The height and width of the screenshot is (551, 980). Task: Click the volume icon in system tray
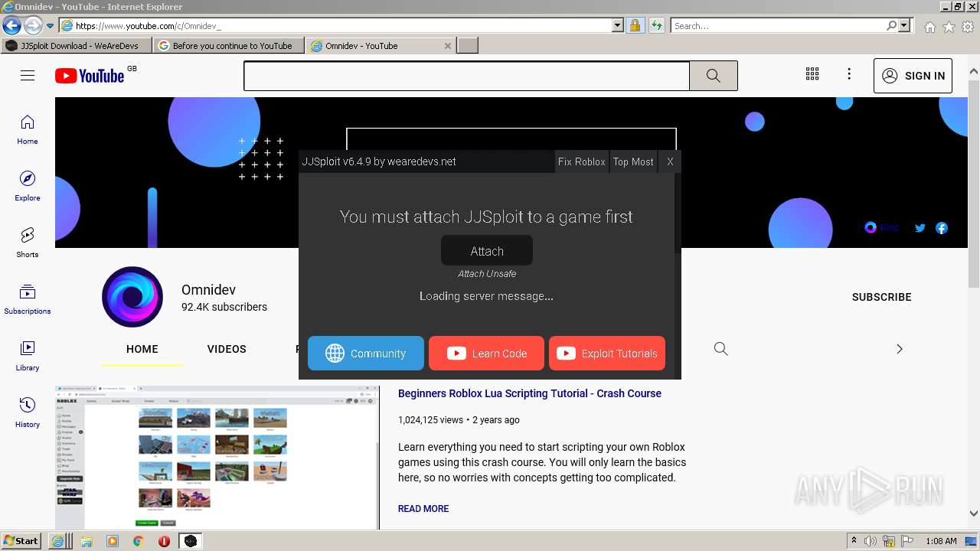[871, 541]
